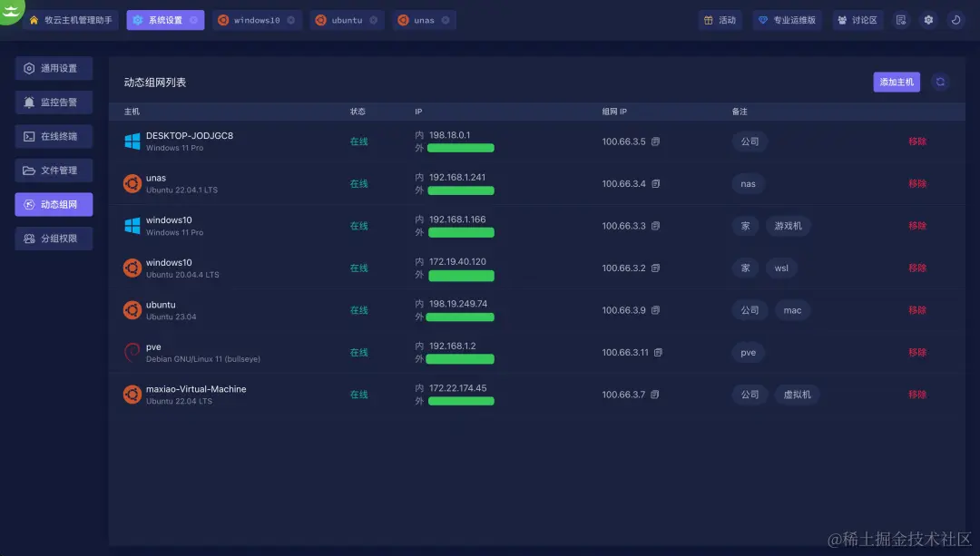Image resolution: width=980 pixels, height=556 pixels.
Task: Click the wsl remark tag
Action: pos(781,268)
